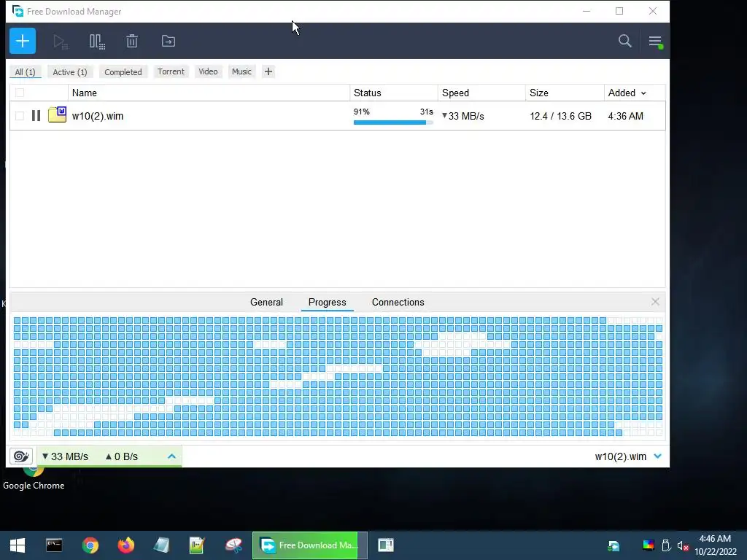Sort by the Name column header

coord(209,93)
